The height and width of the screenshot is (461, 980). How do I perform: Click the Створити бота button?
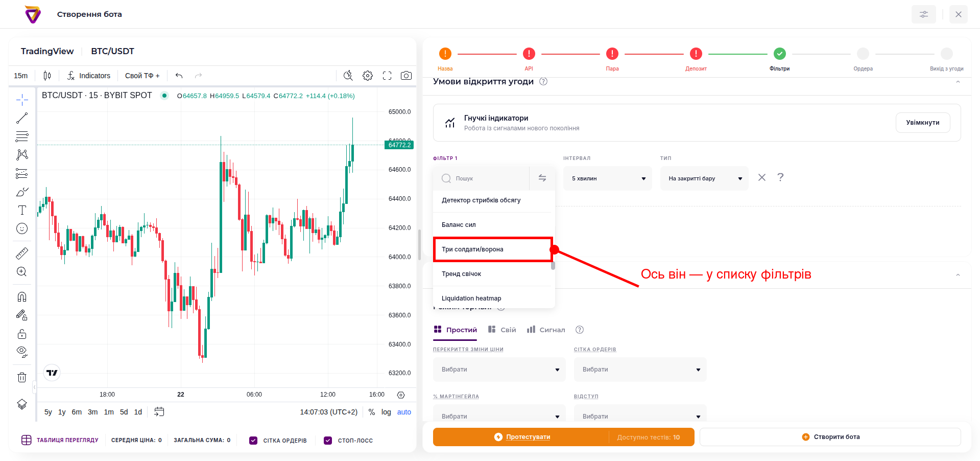point(830,437)
